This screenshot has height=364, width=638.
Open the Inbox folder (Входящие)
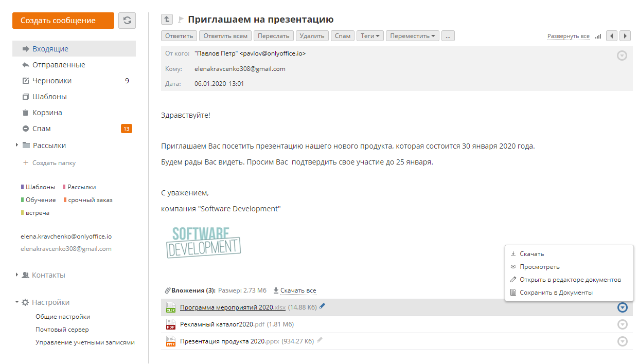point(74,49)
